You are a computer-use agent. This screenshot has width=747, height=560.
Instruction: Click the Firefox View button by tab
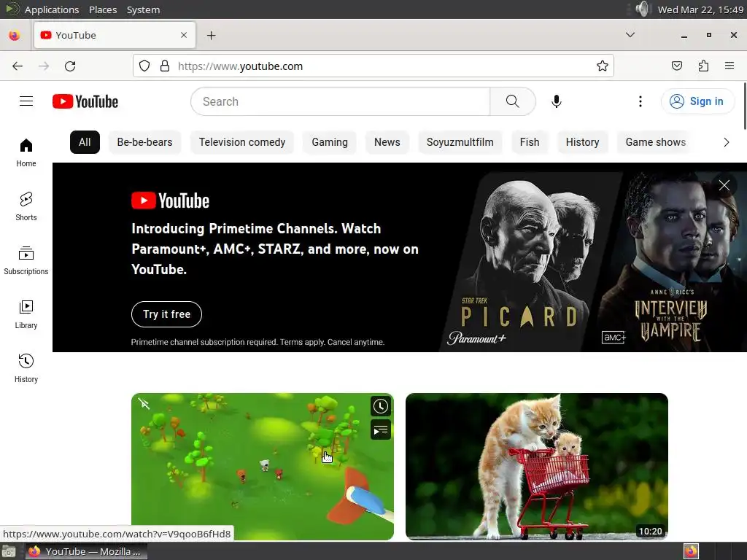pyautogui.click(x=15, y=35)
